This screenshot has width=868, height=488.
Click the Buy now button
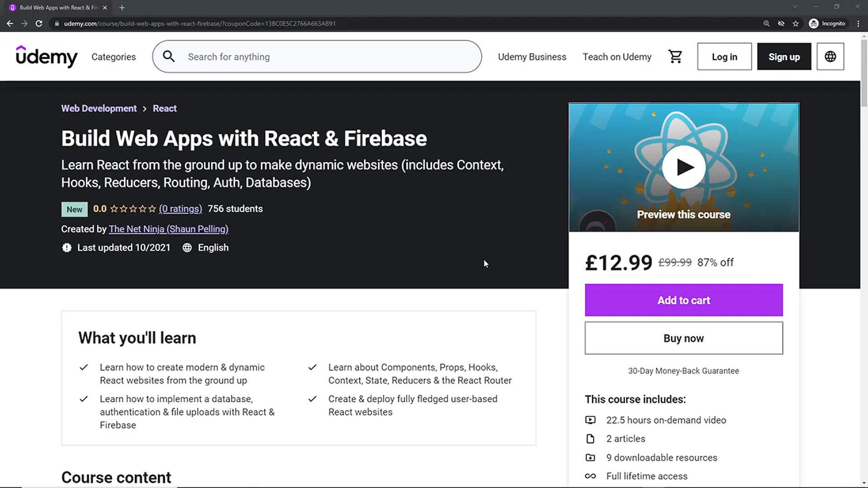(x=684, y=338)
